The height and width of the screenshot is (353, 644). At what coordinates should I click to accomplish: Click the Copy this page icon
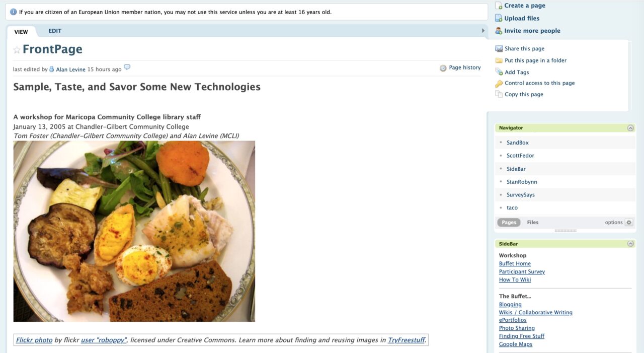[x=499, y=94]
